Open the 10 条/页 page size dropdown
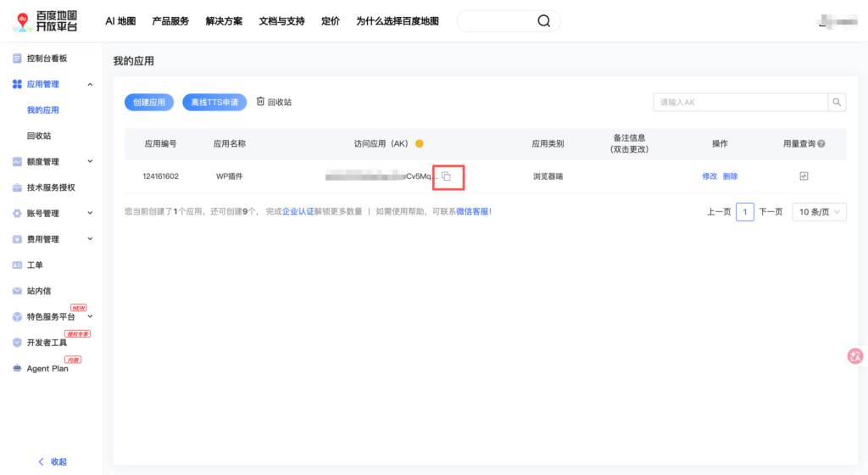This screenshot has height=475, width=868. coord(820,212)
